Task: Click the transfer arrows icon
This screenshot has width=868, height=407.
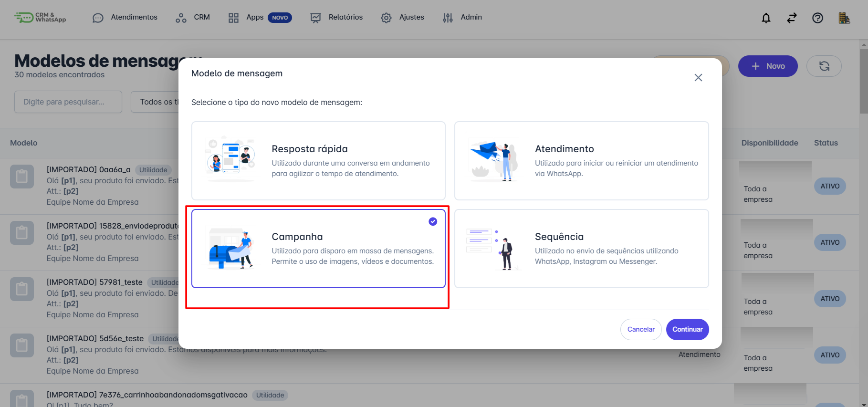Action: coord(792,18)
